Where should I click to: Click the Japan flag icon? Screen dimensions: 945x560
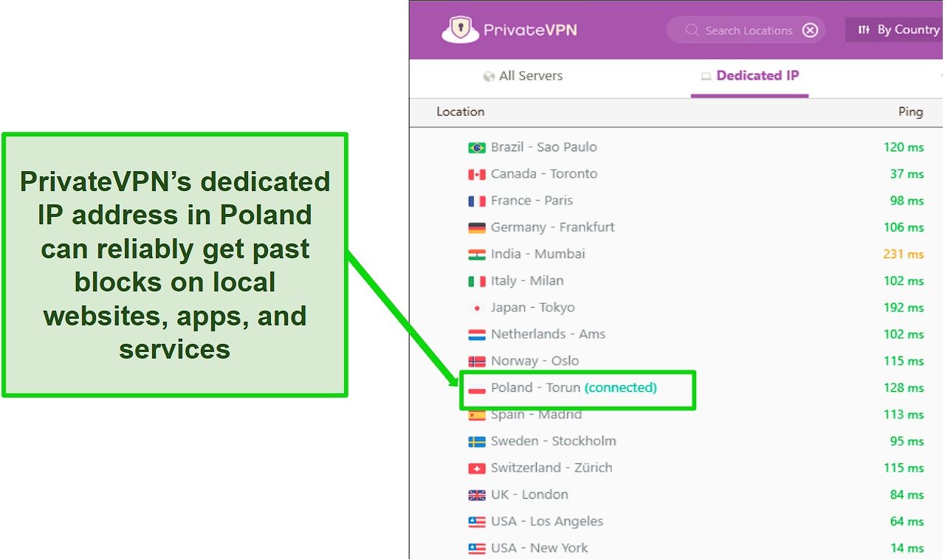477,308
